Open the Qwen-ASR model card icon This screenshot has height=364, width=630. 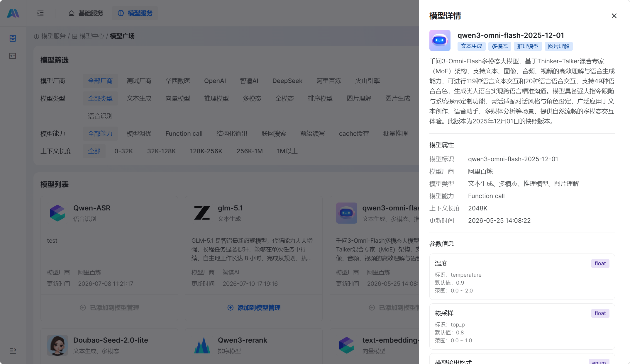click(x=57, y=213)
